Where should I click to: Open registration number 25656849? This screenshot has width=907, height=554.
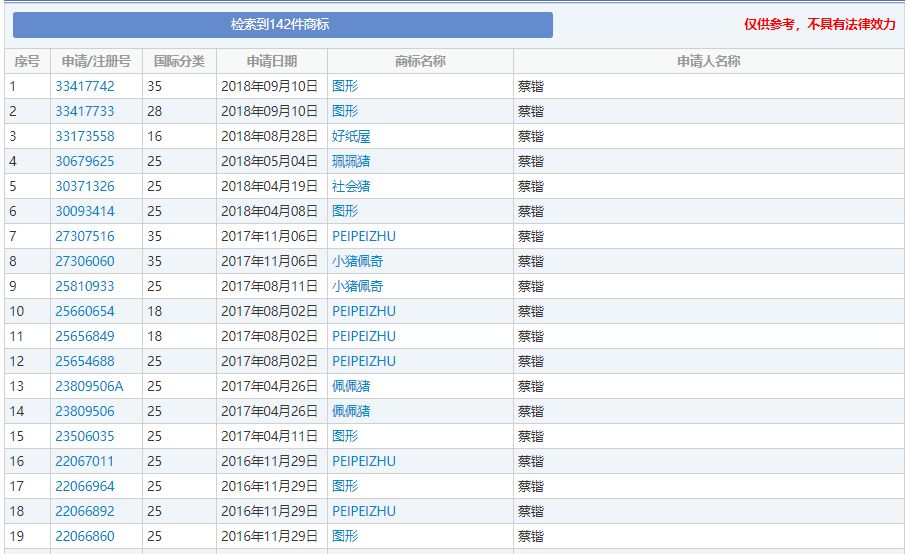point(84,336)
